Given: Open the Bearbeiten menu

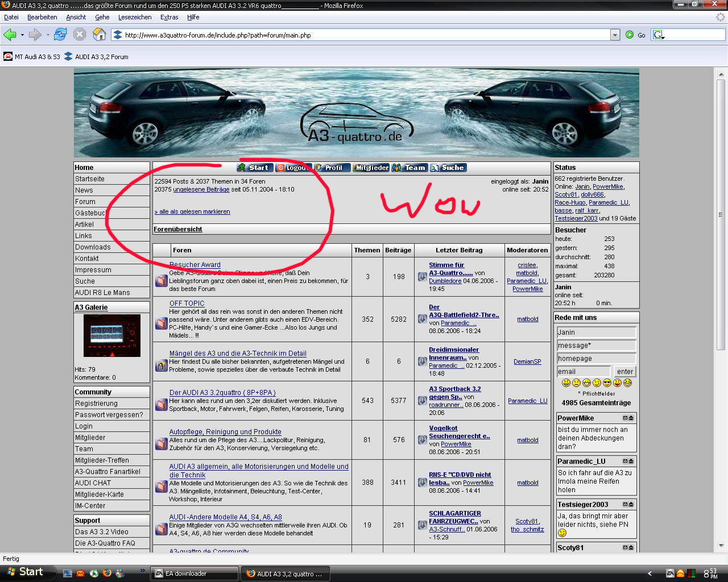Looking at the screenshot, I should (42, 17).
